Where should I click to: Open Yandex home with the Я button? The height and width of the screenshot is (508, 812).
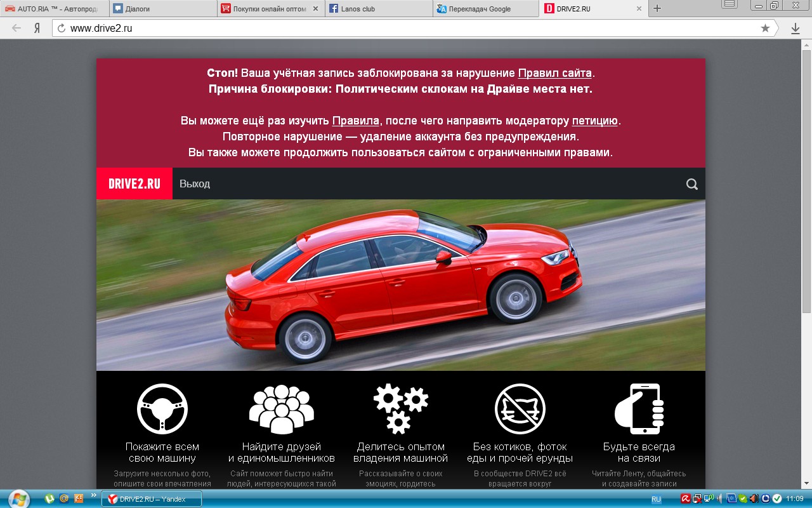pos(37,28)
